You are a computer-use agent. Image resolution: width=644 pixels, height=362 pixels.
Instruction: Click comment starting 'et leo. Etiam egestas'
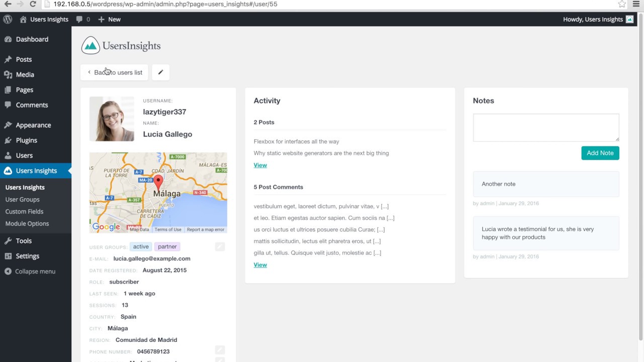pyautogui.click(x=324, y=218)
